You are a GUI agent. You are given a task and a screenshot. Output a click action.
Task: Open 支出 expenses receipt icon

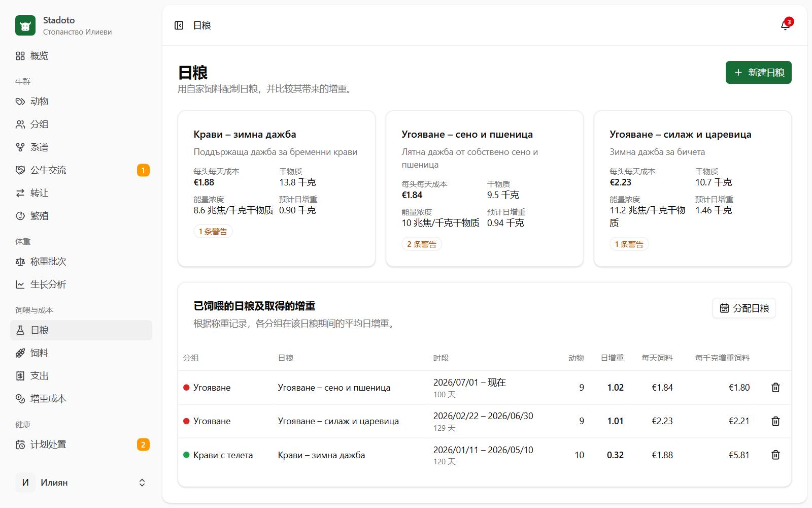point(20,376)
